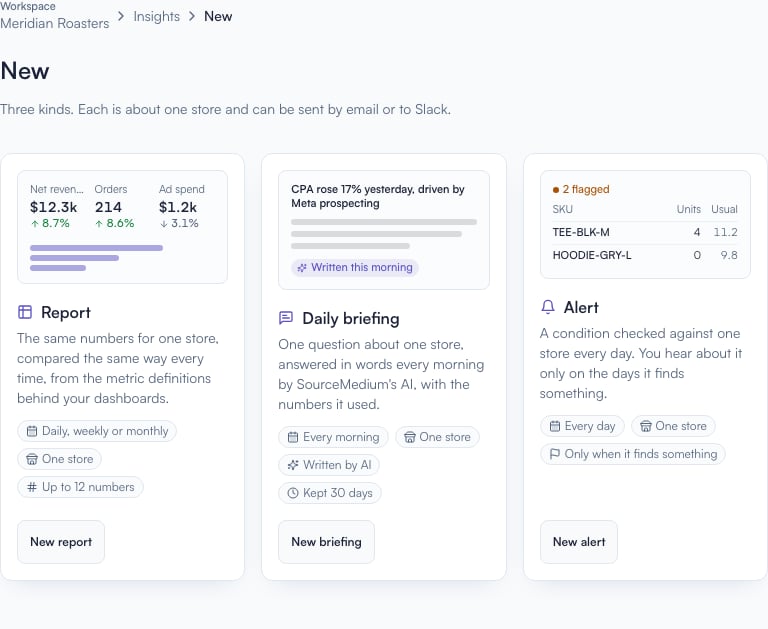The image size is (768, 629).
Task: Click sparkle icon in Written this morning badge
Action: point(302,267)
